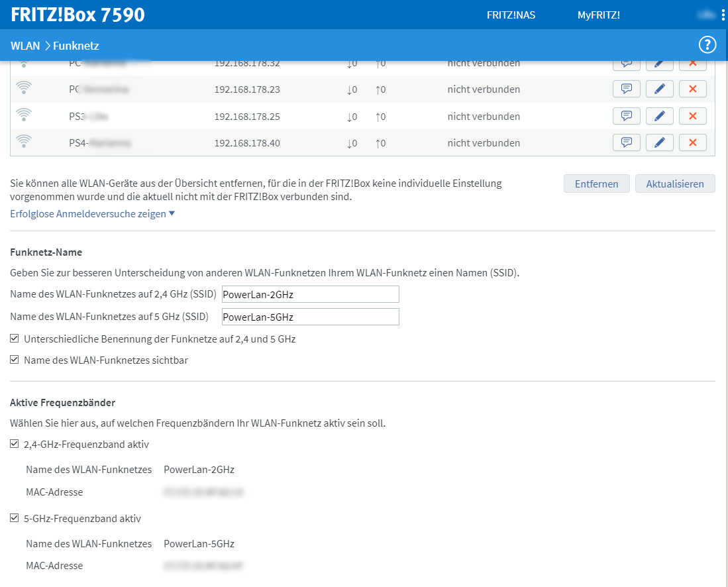Open comment icon for device 192.168.178.25
This screenshot has width=728, height=587.
(x=627, y=116)
